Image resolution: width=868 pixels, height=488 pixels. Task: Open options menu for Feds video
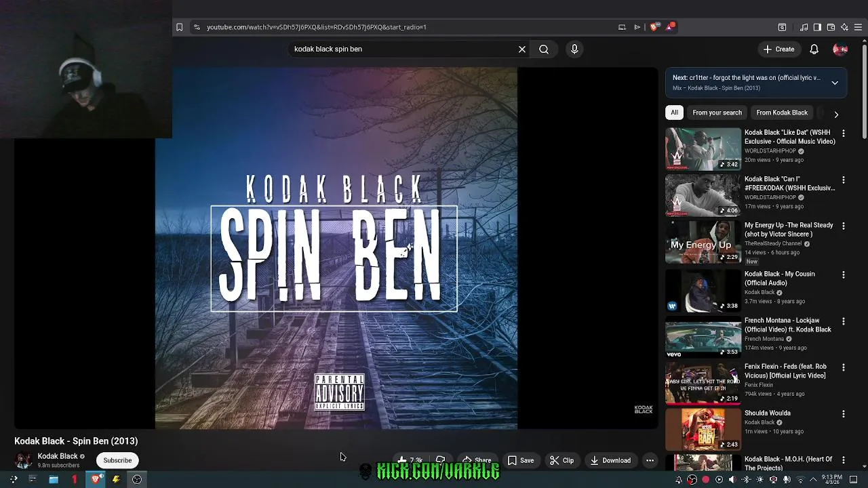point(844,367)
